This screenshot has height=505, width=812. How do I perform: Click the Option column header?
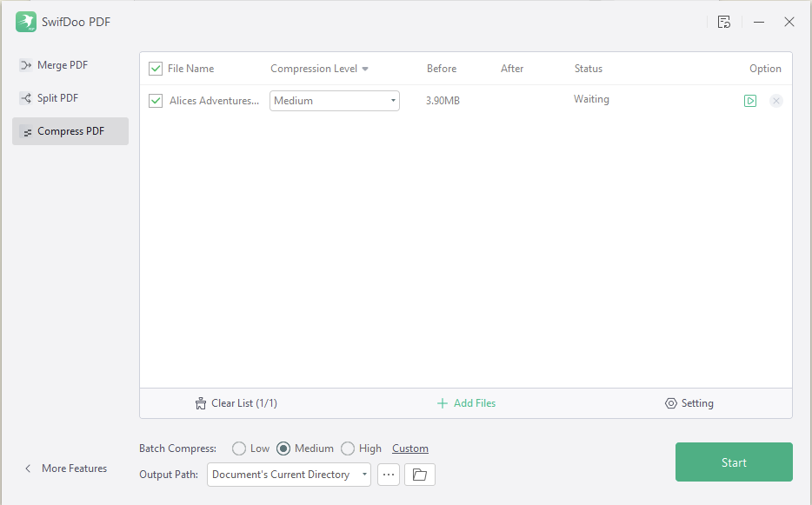(x=765, y=69)
